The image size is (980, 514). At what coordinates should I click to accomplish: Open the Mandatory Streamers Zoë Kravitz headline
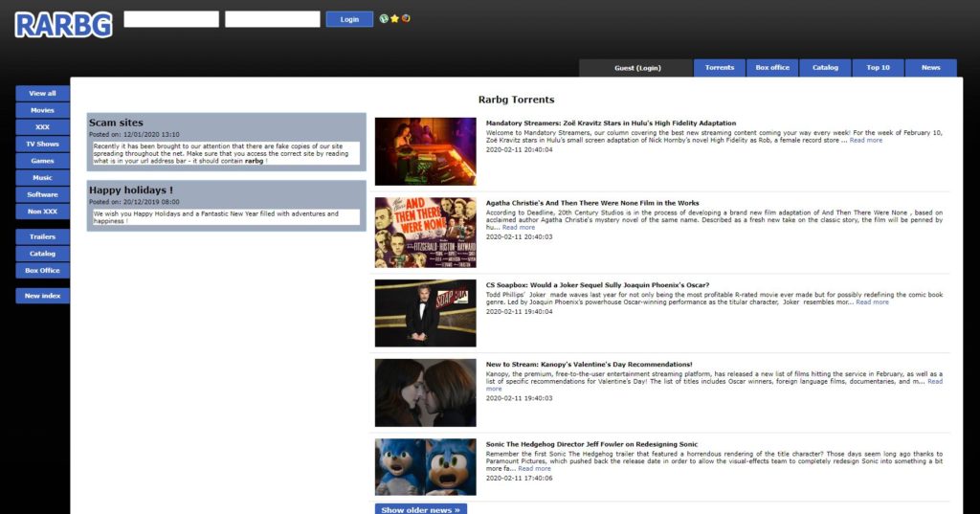(611, 123)
